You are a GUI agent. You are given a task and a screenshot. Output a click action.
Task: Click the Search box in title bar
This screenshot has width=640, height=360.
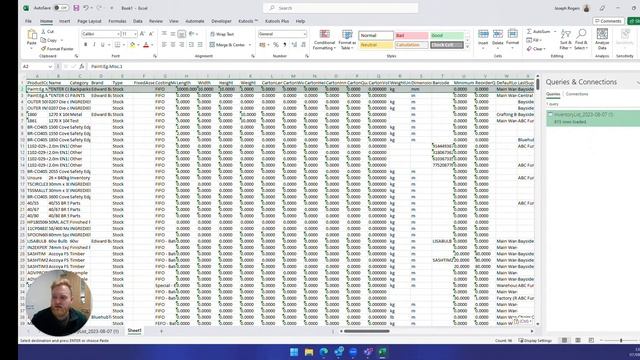(340, 8)
